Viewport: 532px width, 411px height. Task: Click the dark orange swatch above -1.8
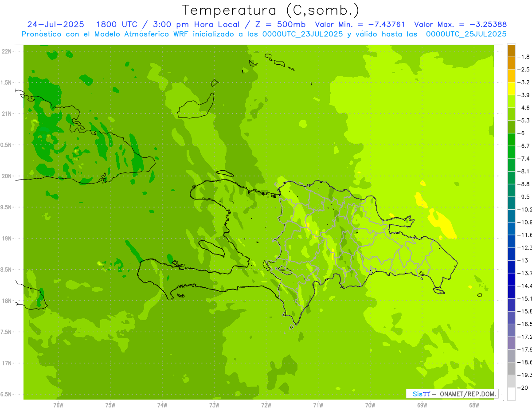(512, 51)
